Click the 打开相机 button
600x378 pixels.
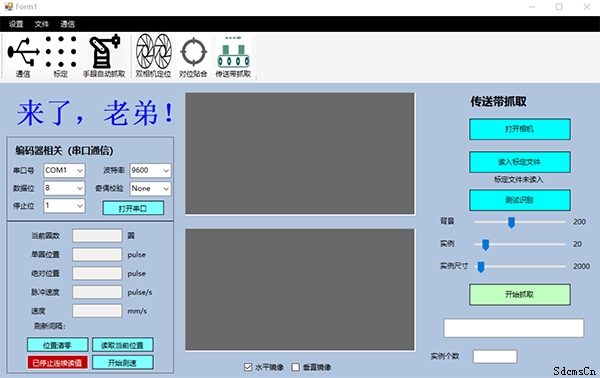click(520, 129)
